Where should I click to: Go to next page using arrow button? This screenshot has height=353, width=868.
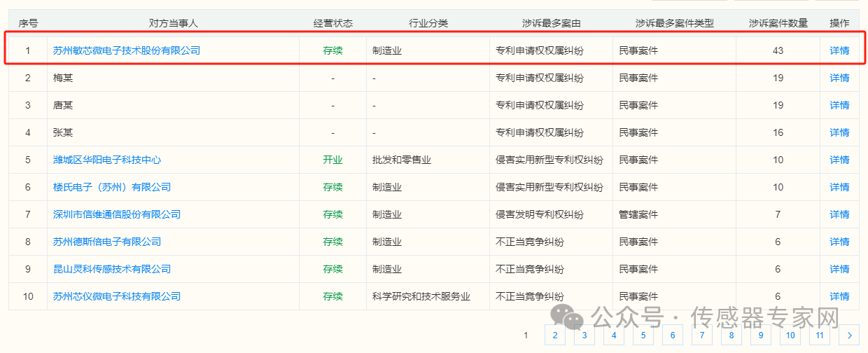click(849, 335)
